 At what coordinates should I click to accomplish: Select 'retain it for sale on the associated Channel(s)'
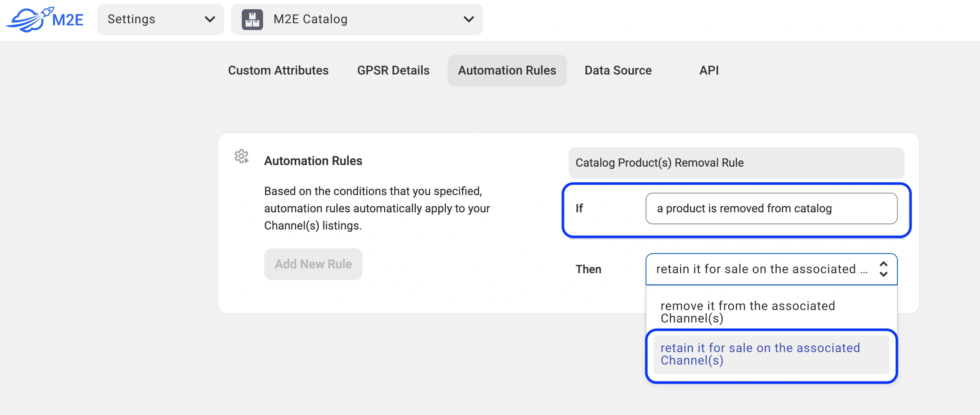(760, 354)
